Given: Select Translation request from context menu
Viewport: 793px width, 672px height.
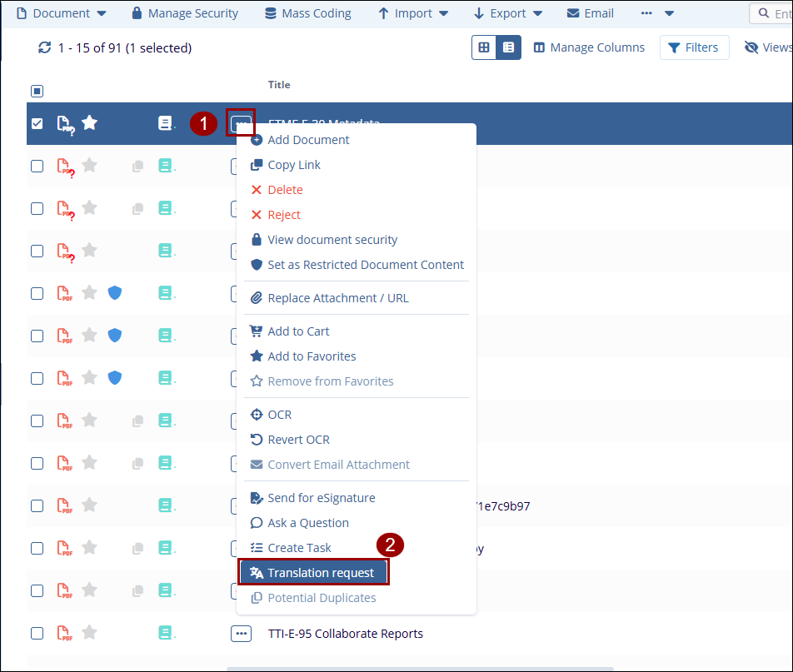Looking at the screenshot, I should pos(314,573).
